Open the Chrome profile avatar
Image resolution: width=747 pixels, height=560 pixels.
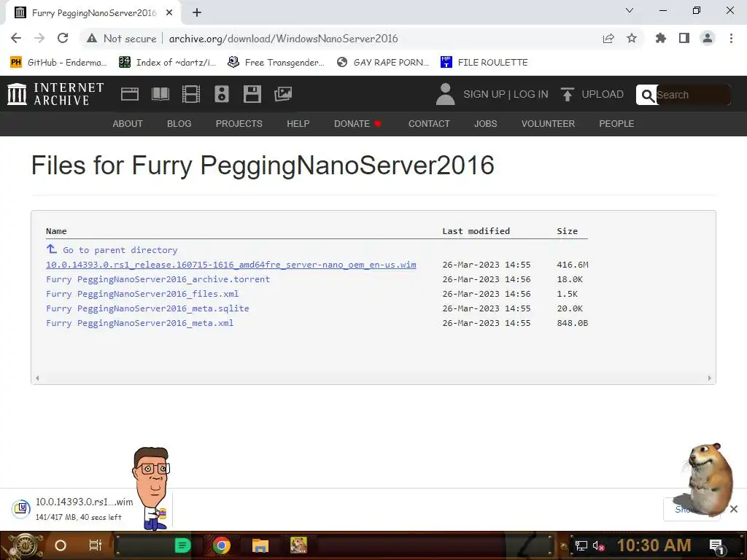click(x=708, y=38)
